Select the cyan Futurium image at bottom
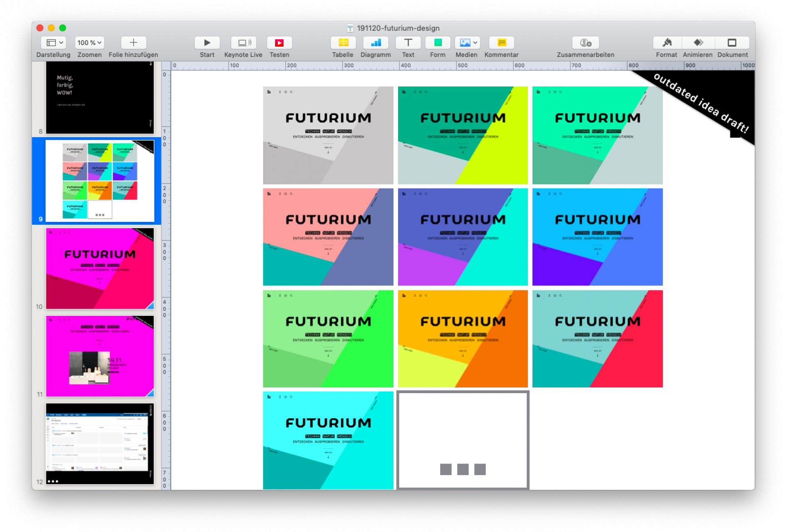Image resolution: width=787 pixels, height=532 pixels. (x=328, y=440)
